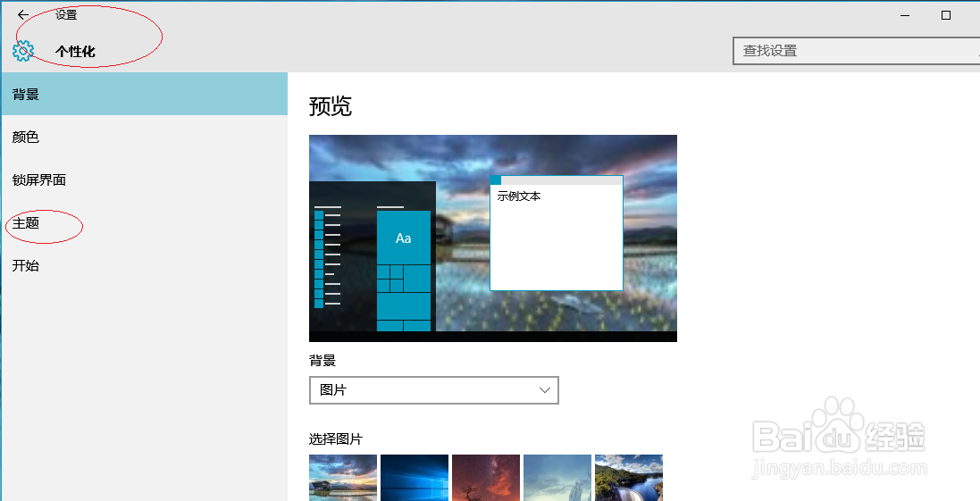The image size is (980, 501).
Task: Select the 背景 sidebar item
Action: [145, 94]
